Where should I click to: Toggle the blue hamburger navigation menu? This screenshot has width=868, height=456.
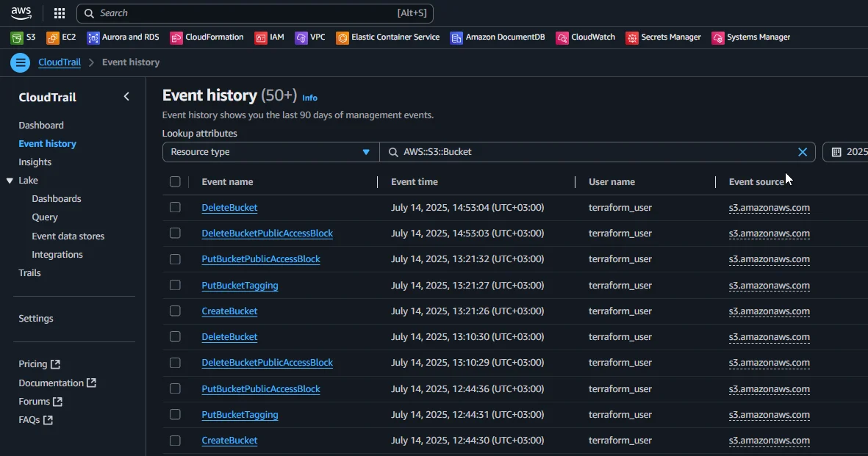pos(20,62)
